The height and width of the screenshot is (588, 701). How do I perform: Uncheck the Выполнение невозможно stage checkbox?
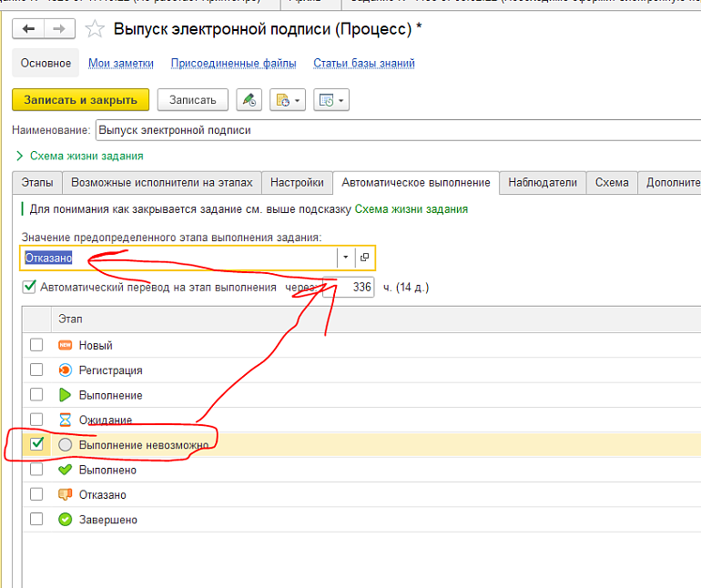pyautogui.click(x=36, y=445)
